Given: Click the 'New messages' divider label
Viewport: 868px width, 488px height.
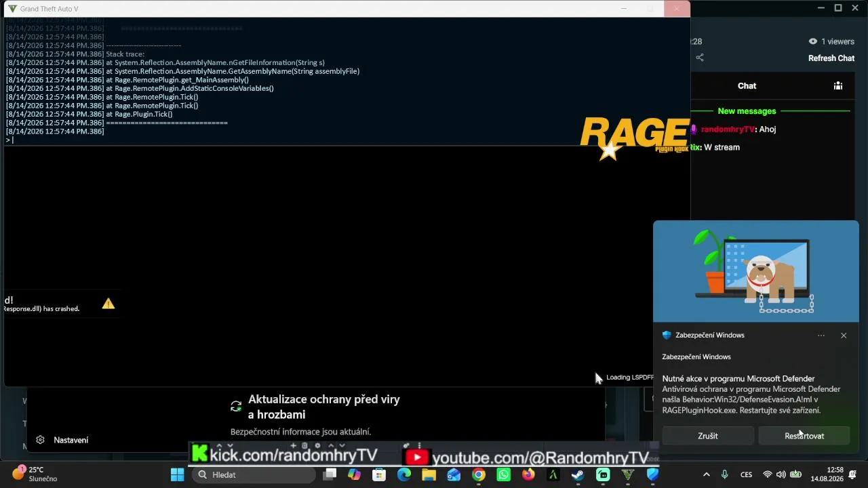Looking at the screenshot, I should click(x=747, y=111).
